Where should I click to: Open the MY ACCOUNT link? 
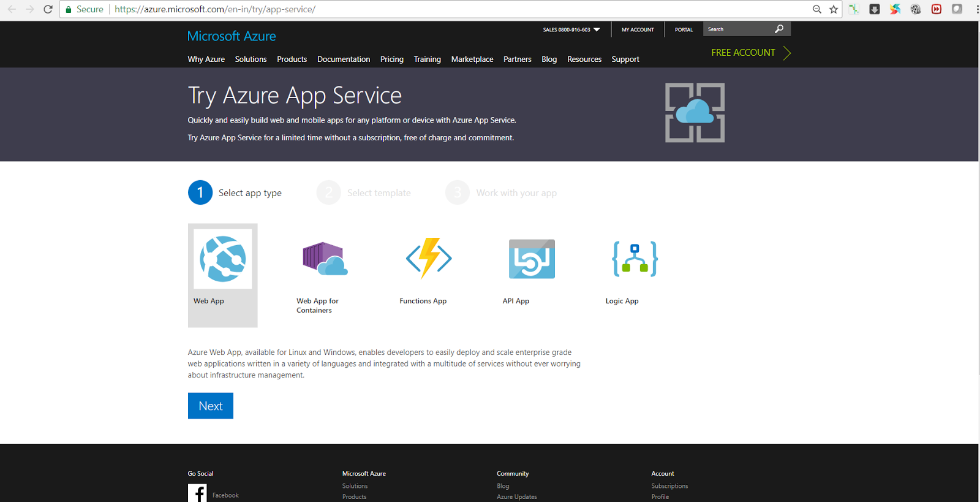(x=638, y=29)
